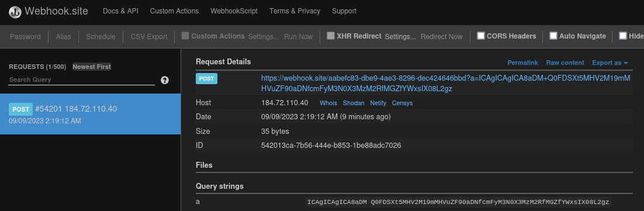Click host value 184.72.110.40
The height and width of the screenshot is (211, 644).
(285, 103)
